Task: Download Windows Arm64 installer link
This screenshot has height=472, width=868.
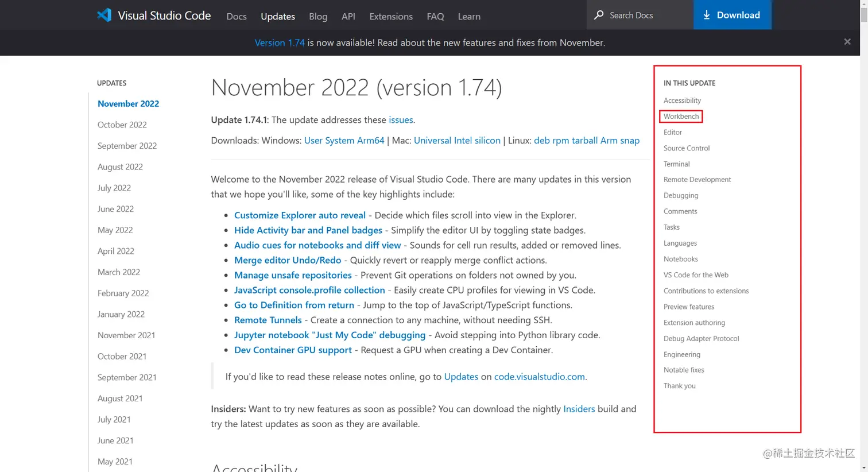Action: (371, 141)
